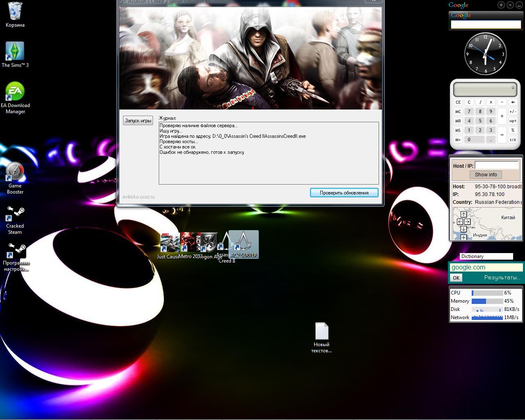Click log line "Ошибок не обнаружено, готов к запуску"
This screenshot has height=420, width=525.
point(202,152)
